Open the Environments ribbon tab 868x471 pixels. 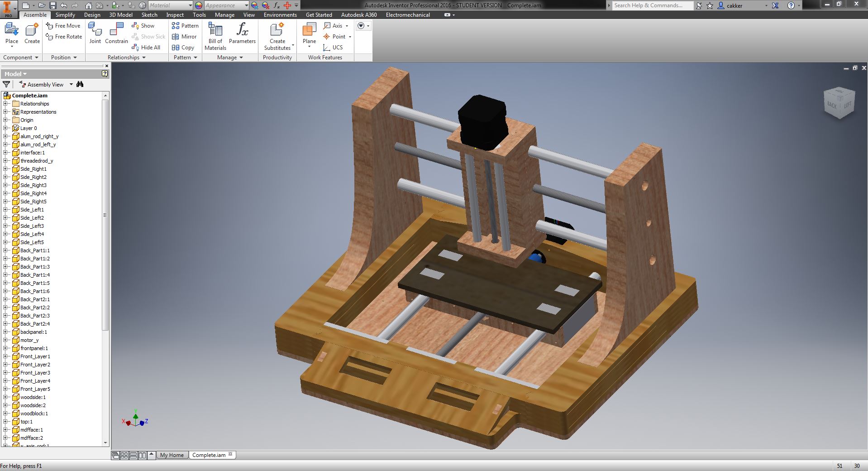click(280, 15)
